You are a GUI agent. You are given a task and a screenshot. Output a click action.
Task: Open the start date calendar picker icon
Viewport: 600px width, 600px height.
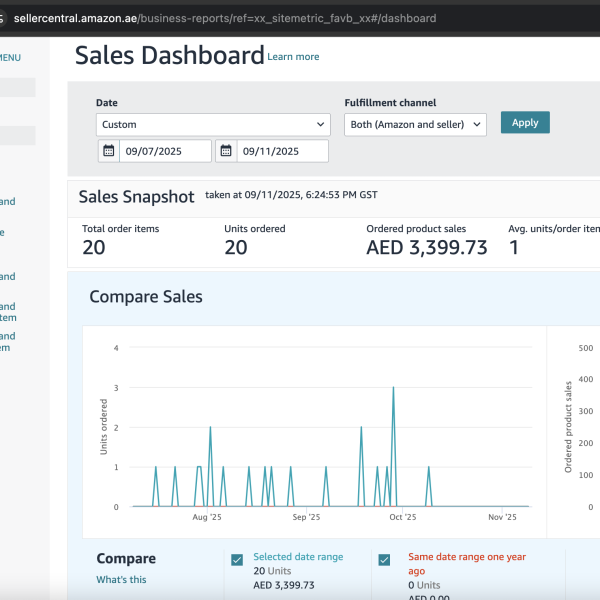(x=109, y=151)
